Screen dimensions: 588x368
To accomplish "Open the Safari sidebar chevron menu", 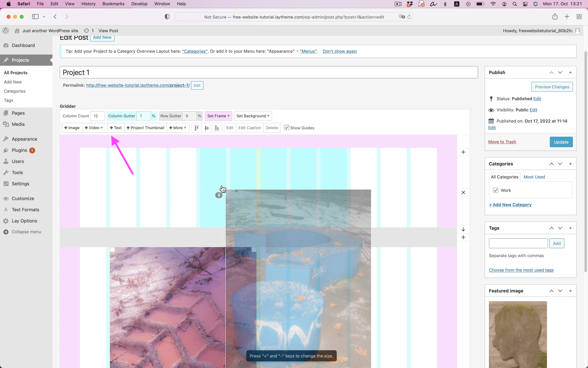I will click(44, 17).
